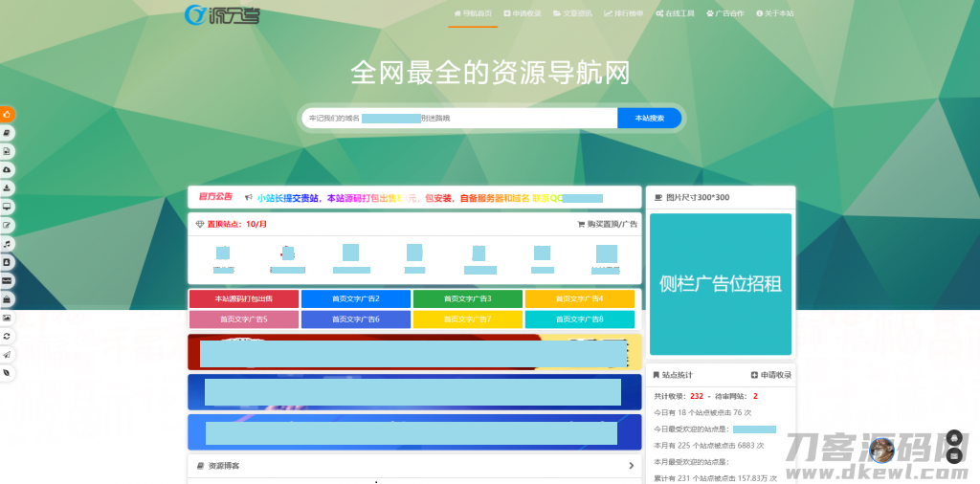980x484 pixels.
Task: Open the 导航首页 nav tab
Action: pos(473,14)
